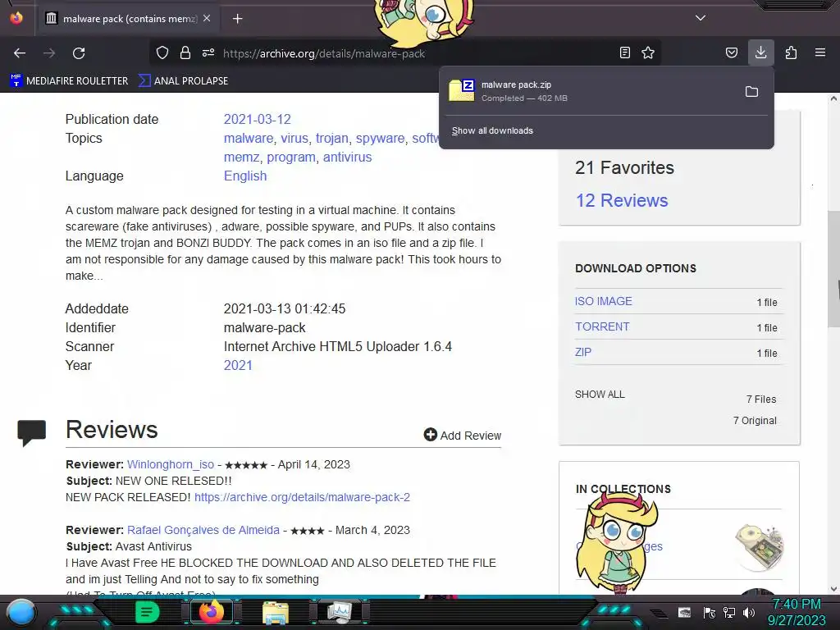Screen dimensions: 840x630
Task: Download the ISO IMAGE option
Action: [x=603, y=301]
